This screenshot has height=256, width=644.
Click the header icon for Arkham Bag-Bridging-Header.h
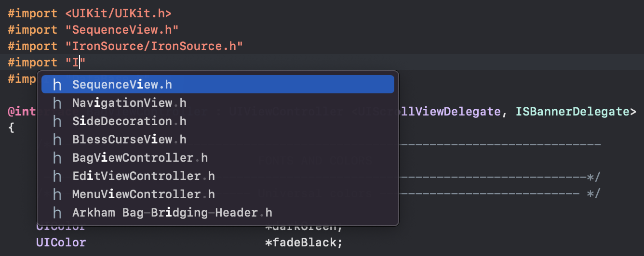pos(57,213)
